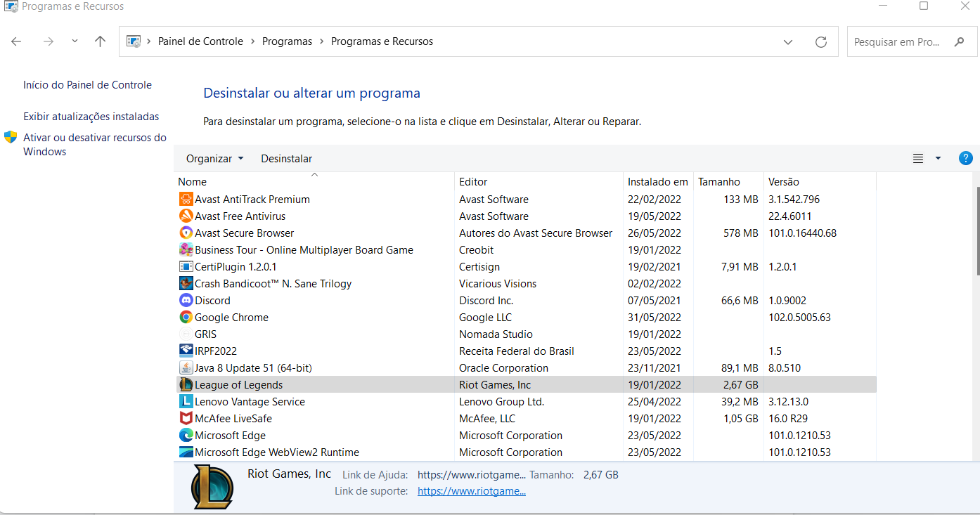Click the change view layout icon
Image resolution: width=980 pixels, height=515 pixels.
click(918, 159)
